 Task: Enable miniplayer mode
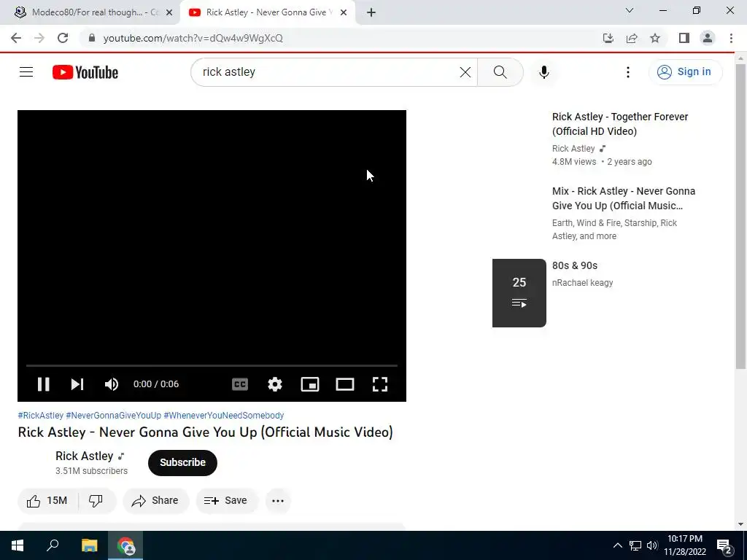[x=310, y=384]
